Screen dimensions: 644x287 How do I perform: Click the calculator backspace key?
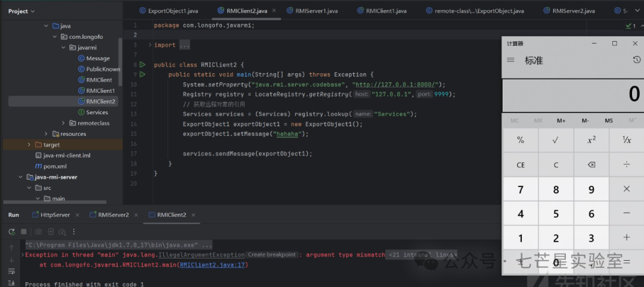pyautogui.click(x=592, y=165)
